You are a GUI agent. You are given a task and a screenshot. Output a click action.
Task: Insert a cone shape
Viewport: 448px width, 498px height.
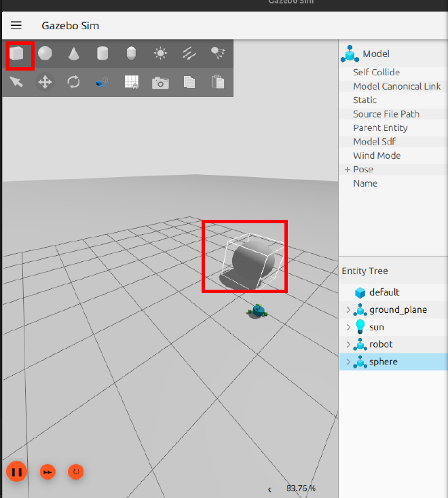tap(74, 54)
